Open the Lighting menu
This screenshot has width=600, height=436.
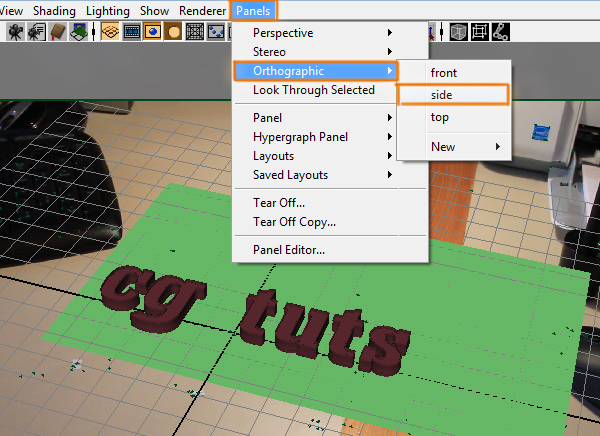tap(108, 11)
